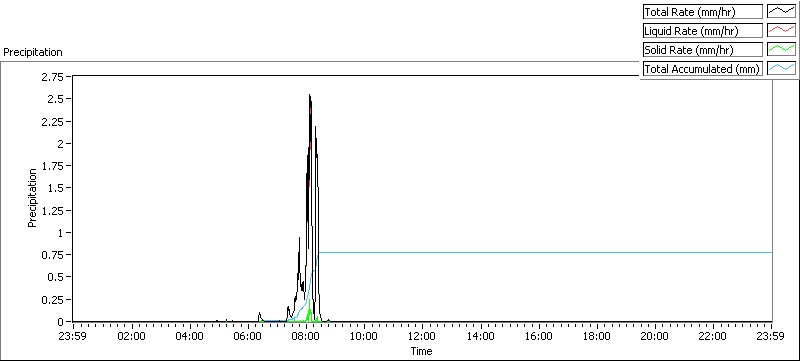Click the peak of the black rate curve
Viewport: 800px width, 361px height.
pyautogui.click(x=309, y=95)
